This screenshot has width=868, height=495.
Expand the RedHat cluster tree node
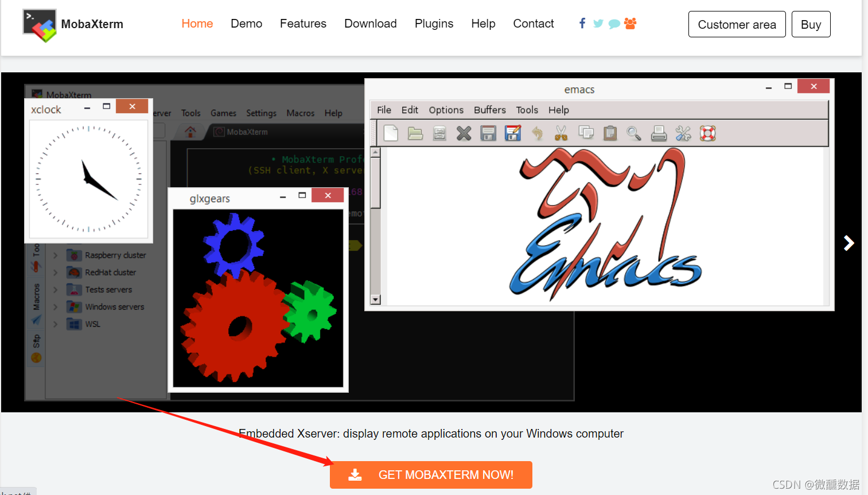pyautogui.click(x=56, y=272)
